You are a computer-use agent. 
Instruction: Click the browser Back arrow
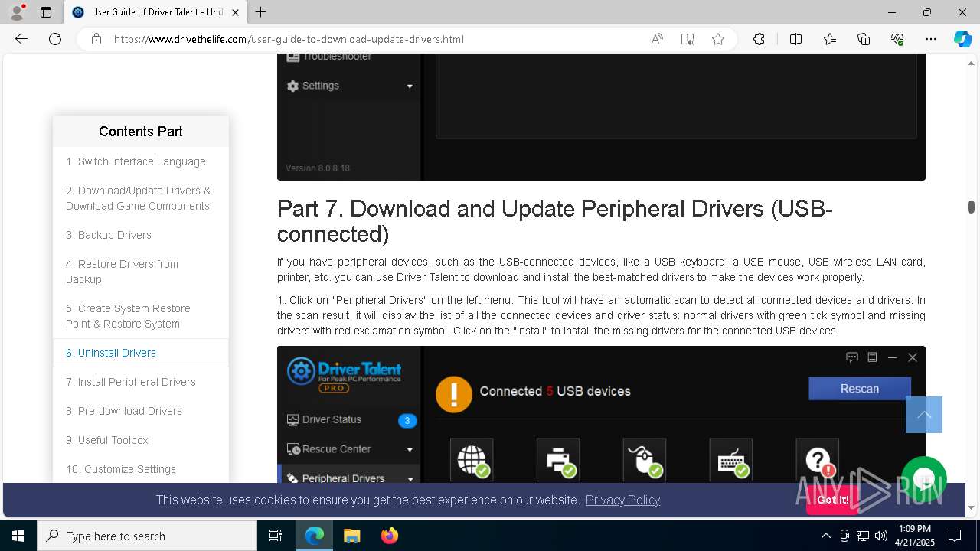coord(21,39)
